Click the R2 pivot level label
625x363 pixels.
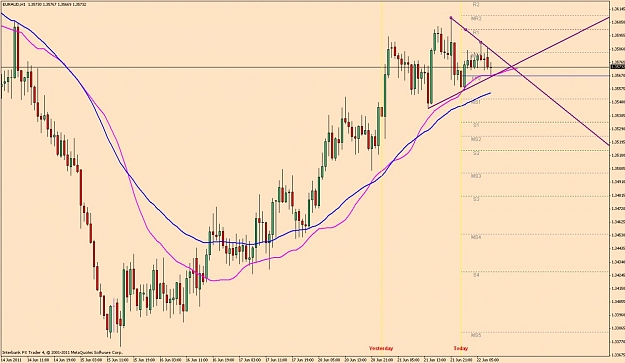(476, 4)
